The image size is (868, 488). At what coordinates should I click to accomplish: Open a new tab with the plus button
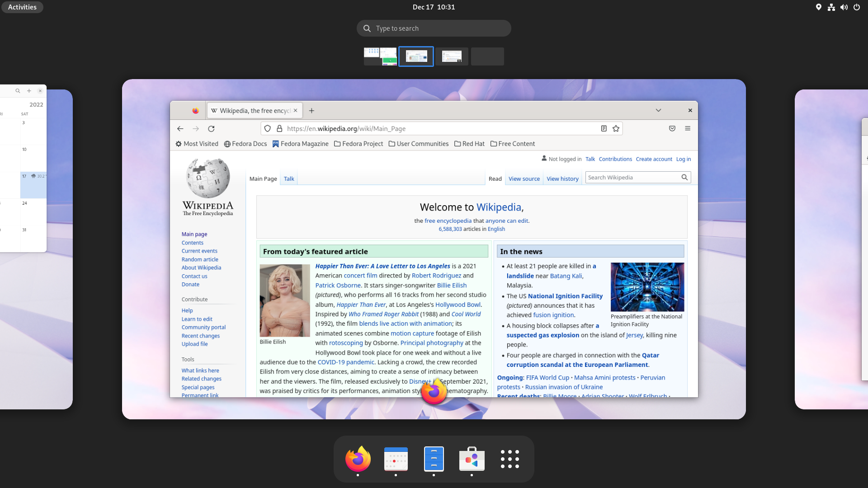(x=311, y=111)
